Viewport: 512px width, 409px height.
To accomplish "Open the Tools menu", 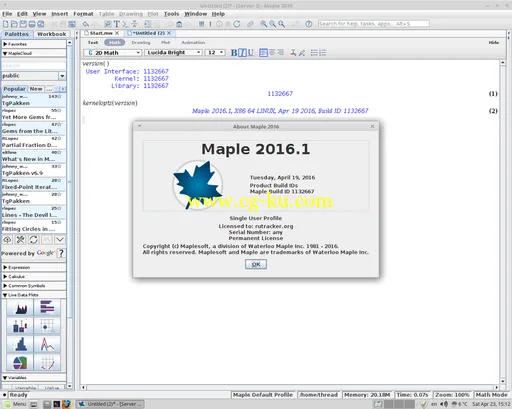I will 171,14.
